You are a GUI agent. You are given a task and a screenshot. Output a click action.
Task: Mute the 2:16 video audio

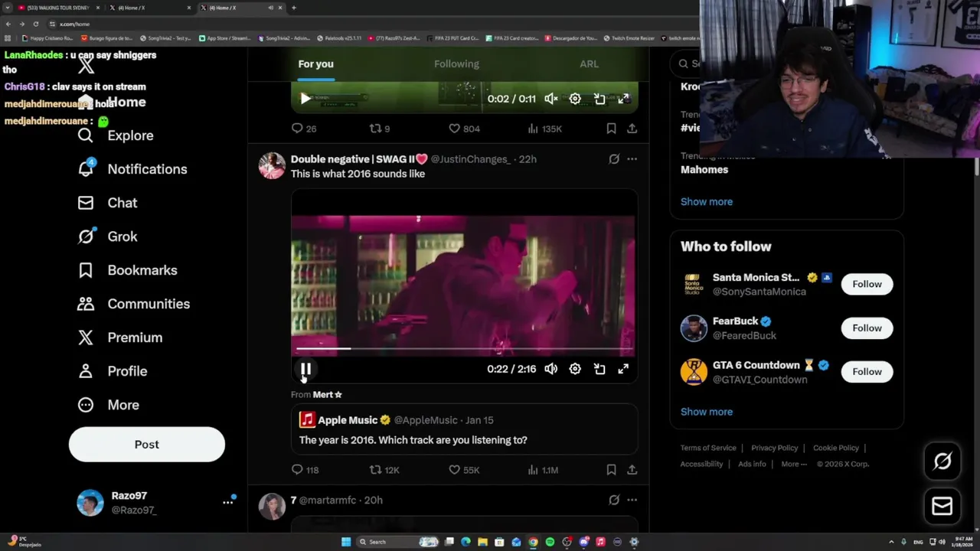tap(550, 369)
